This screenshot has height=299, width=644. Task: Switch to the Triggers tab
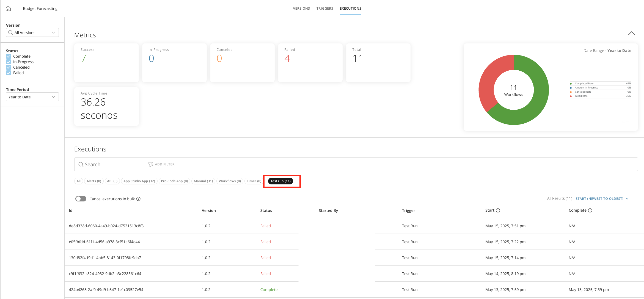(325, 9)
